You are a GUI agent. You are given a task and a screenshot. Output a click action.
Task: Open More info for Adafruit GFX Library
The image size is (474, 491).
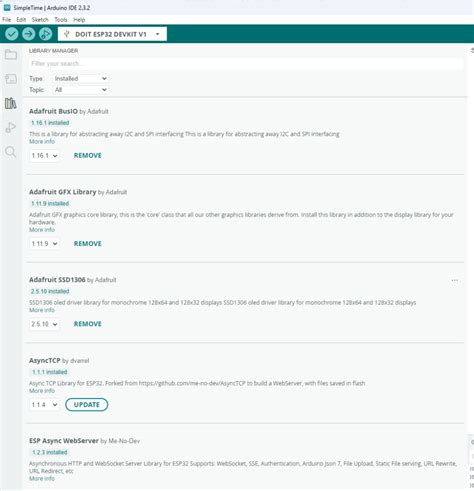pos(42,230)
